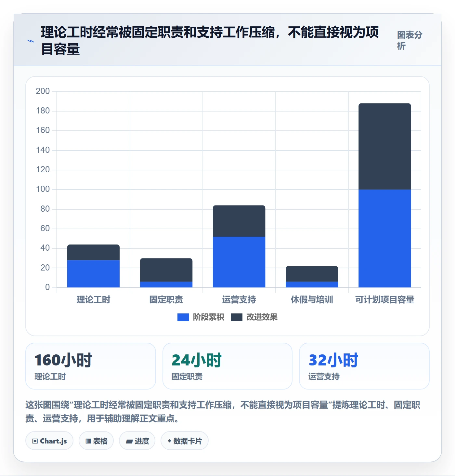Click the dark segment of the 运营支持 bar
This screenshot has height=476, width=455.
pyautogui.click(x=239, y=221)
